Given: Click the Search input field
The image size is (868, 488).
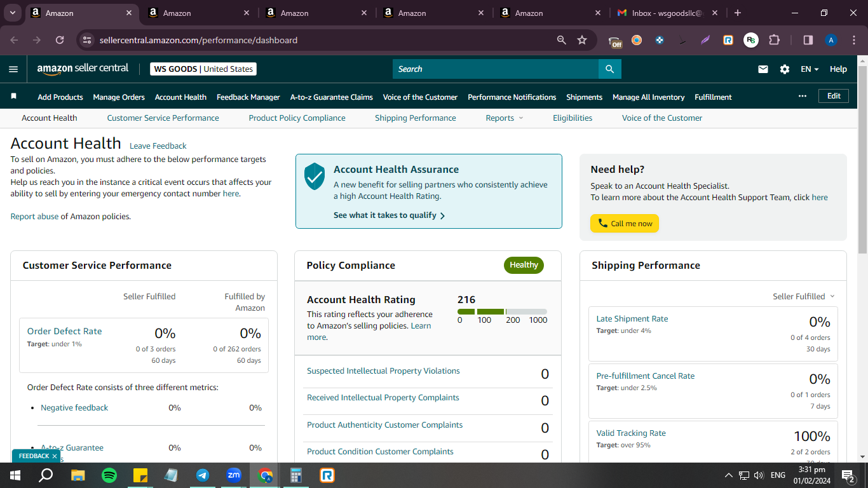Looking at the screenshot, I should (496, 69).
